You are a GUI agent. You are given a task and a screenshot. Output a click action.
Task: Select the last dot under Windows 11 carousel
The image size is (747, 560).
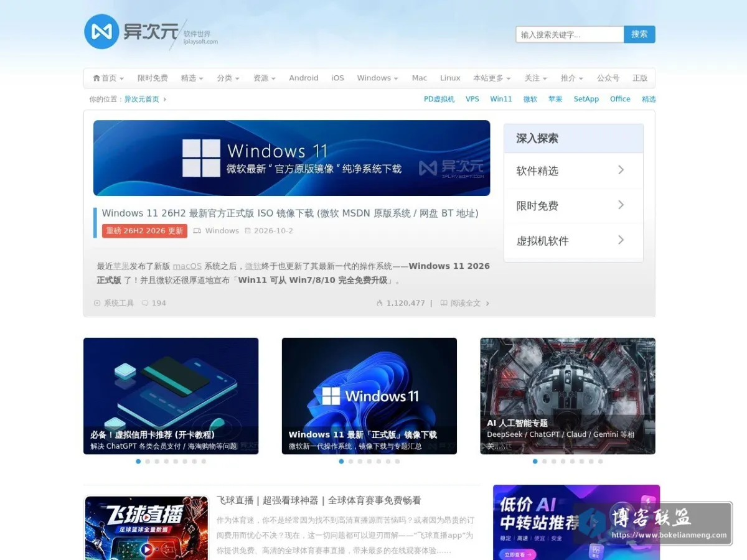[397, 462]
